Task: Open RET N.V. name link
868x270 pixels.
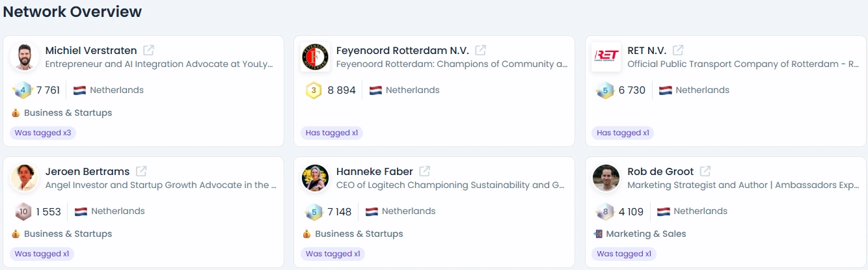Action: coord(647,50)
